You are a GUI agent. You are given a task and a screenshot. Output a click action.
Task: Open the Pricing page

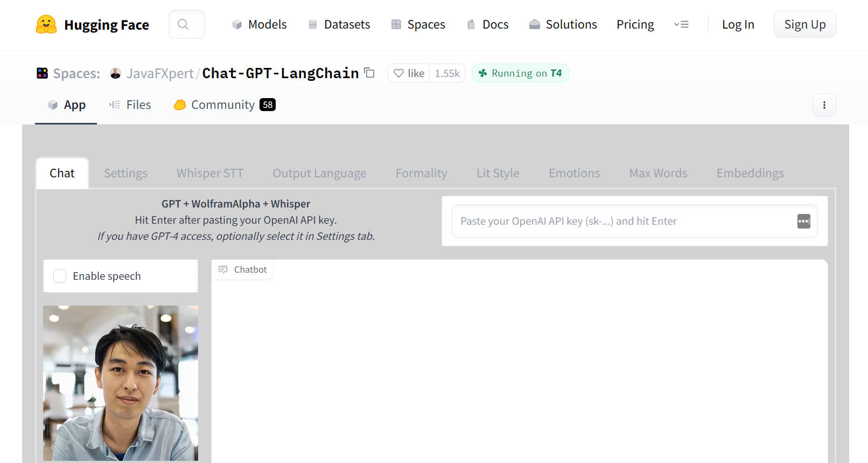pos(635,24)
